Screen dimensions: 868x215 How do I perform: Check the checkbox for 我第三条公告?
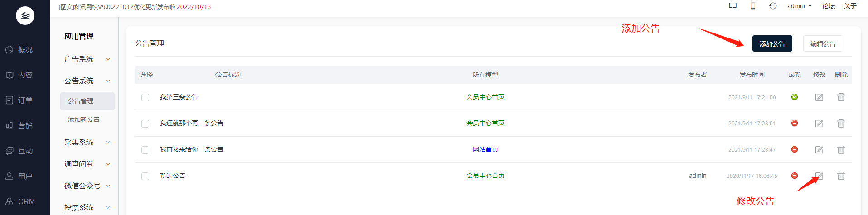pyautogui.click(x=145, y=97)
